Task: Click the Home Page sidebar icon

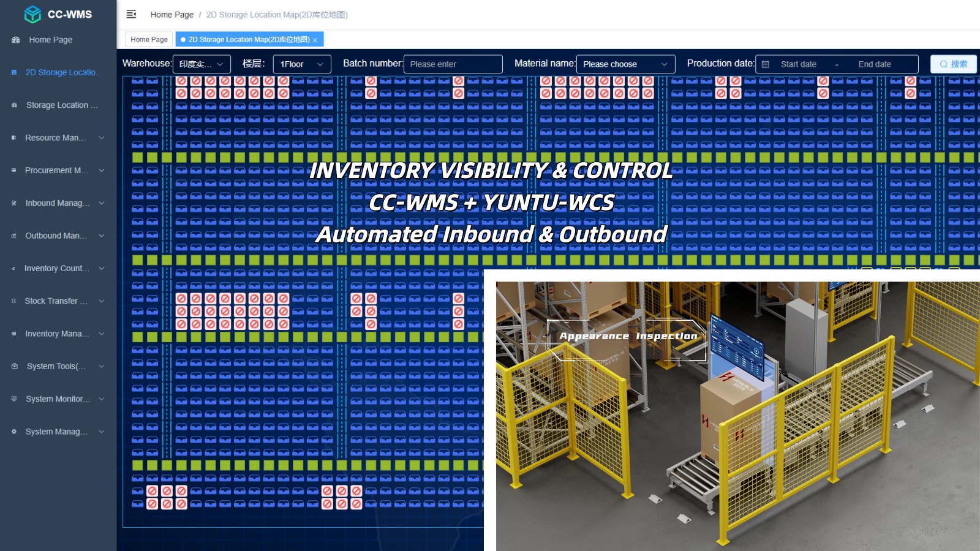Action: point(15,40)
